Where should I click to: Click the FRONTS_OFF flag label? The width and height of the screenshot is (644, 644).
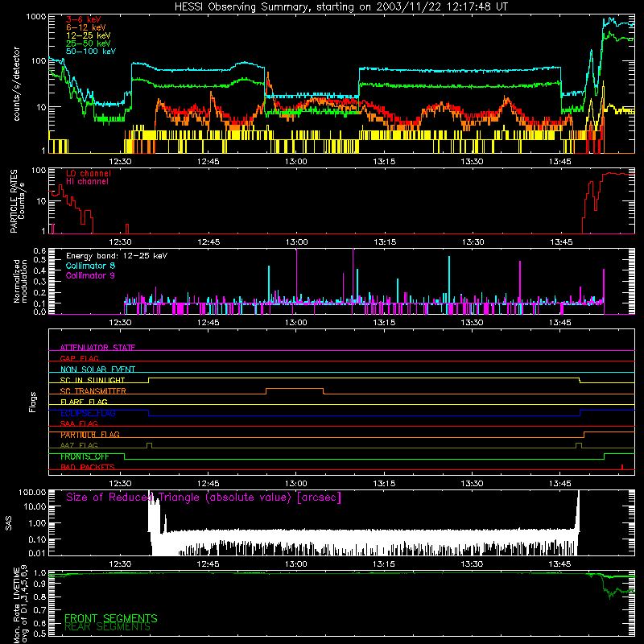pyautogui.click(x=85, y=456)
